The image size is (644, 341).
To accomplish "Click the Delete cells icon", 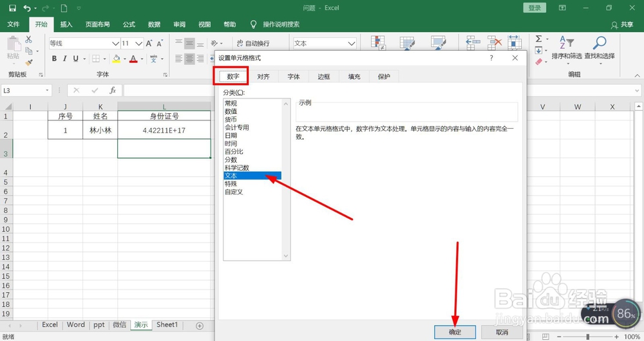I will 495,42.
